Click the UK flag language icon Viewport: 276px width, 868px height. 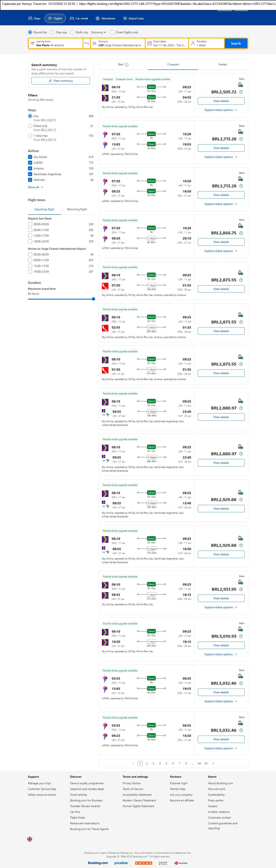[x=30, y=839]
